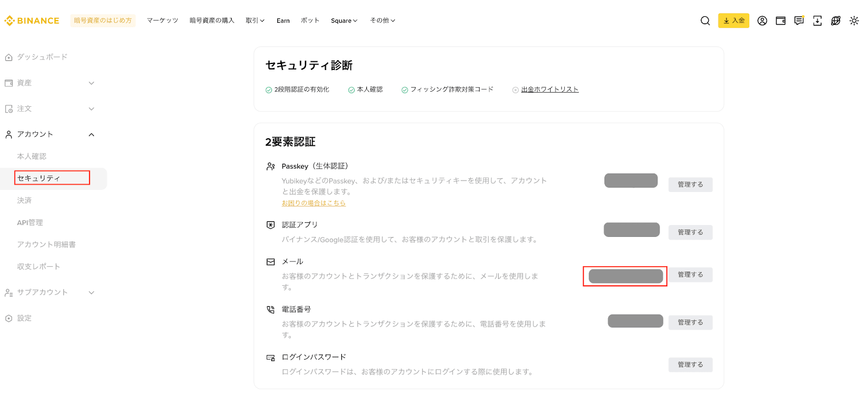
Task: Open the その他 dropdown menu
Action: (x=382, y=21)
